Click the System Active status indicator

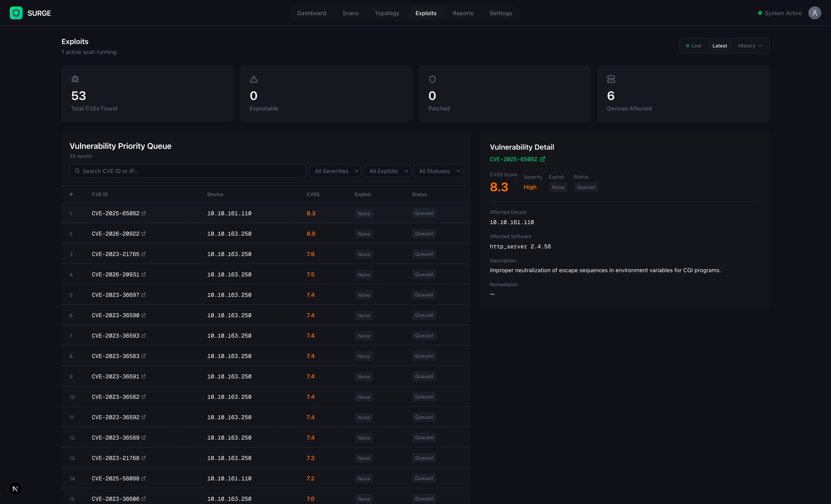[x=779, y=13]
